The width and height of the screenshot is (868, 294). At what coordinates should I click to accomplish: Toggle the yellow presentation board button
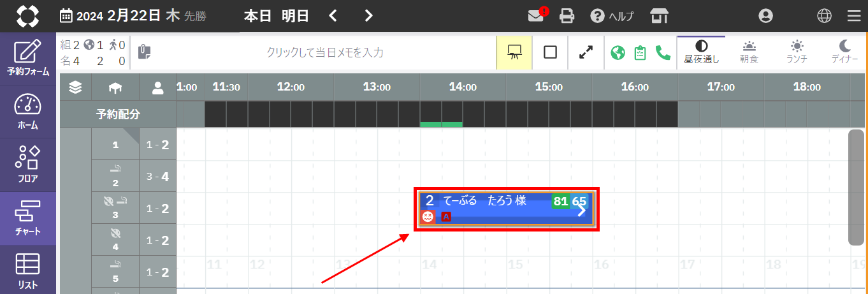tap(512, 52)
